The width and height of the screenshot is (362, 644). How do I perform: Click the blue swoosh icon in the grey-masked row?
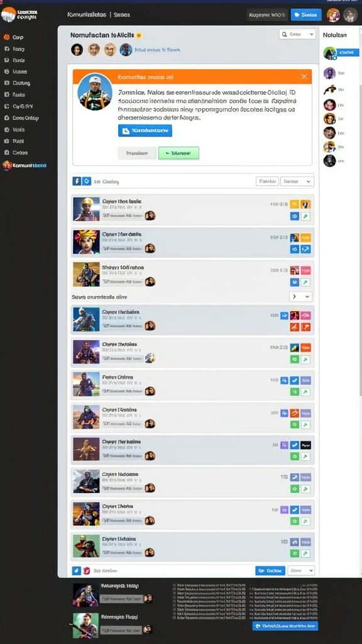(294, 477)
